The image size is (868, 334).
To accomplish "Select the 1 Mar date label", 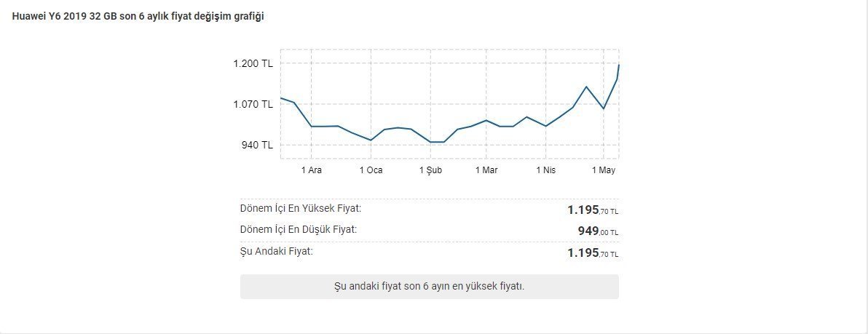I will coord(486,170).
